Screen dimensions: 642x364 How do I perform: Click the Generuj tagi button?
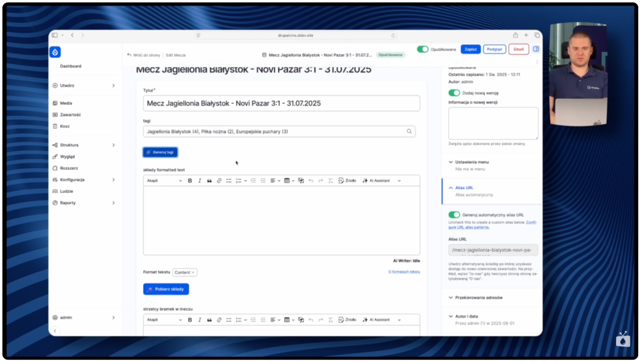tap(160, 152)
